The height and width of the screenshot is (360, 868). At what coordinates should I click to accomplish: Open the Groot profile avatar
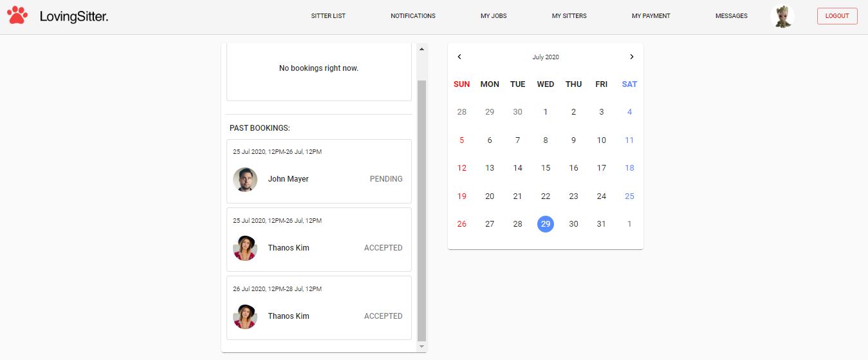tap(782, 16)
